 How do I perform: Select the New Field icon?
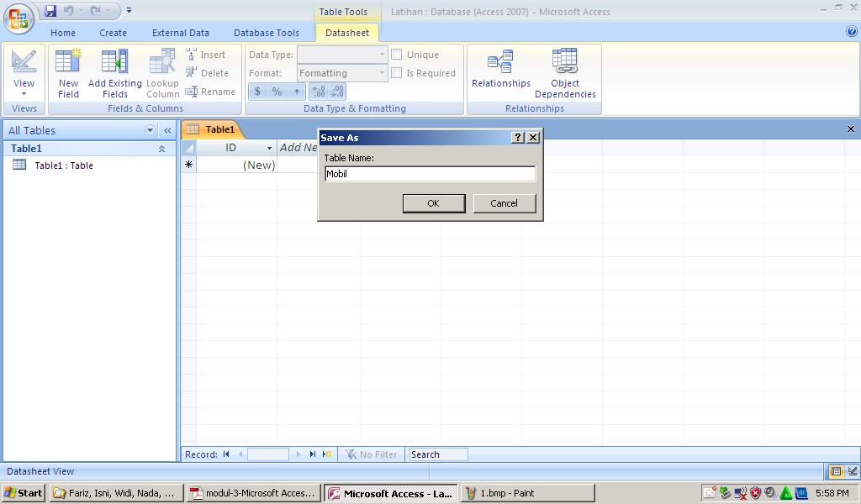(67, 72)
